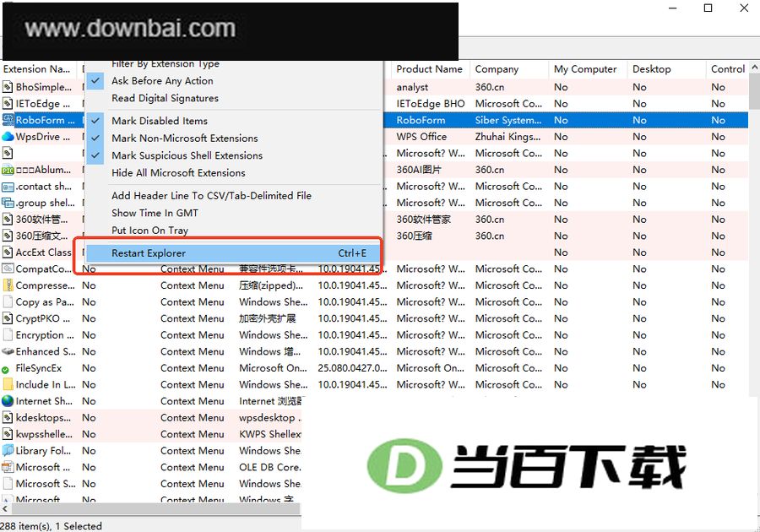
Task: Click the BhoSimple extension row icon
Action: click(8, 87)
